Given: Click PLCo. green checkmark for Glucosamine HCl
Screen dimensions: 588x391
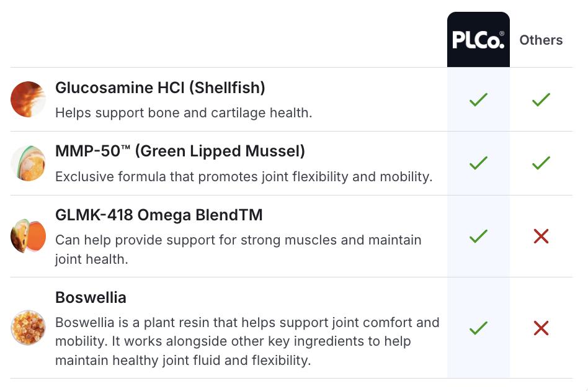Looking at the screenshot, I should click(x=478, y=99).
